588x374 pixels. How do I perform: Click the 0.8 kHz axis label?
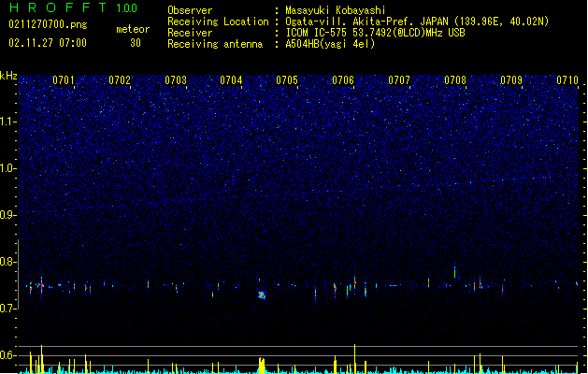pyautogui.click(x=8, y=262)
